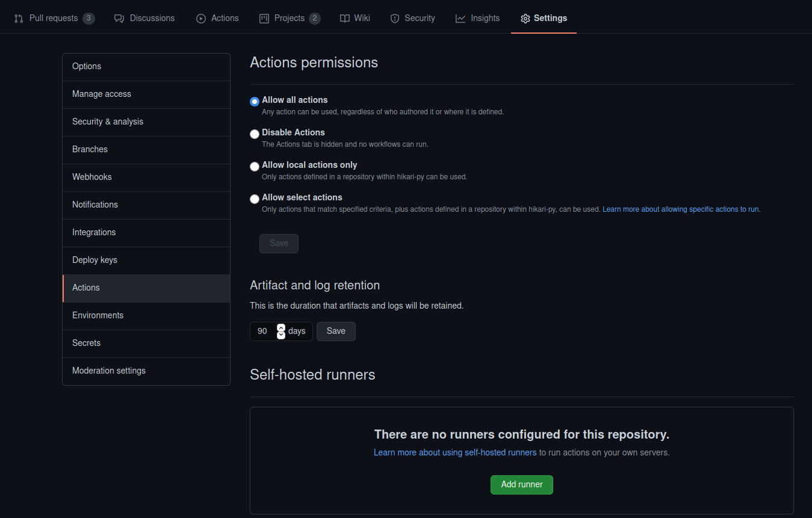812x518 pixels.
Task: Increase retention days with the up stepper
Action: tap(280, 327)
